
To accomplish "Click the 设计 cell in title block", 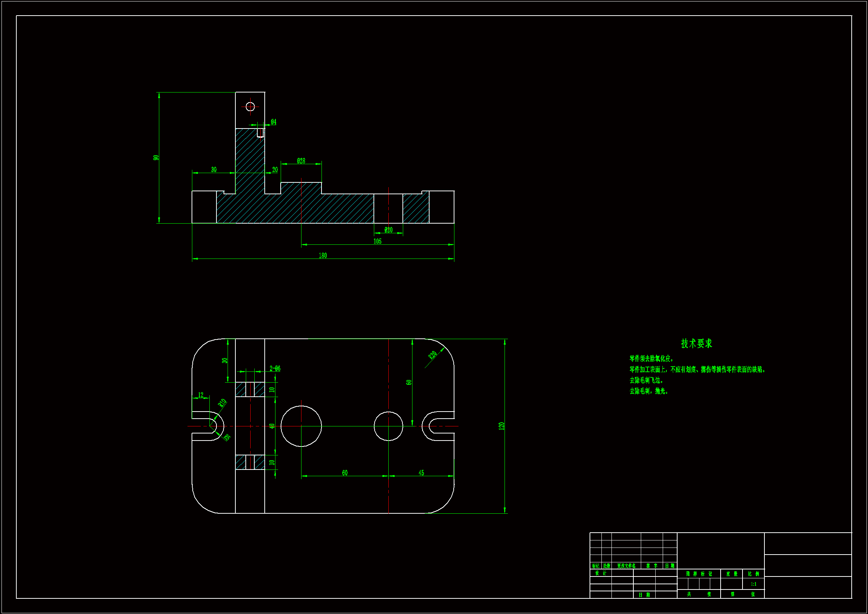I will pyautogui.click(x=600, y=574).
